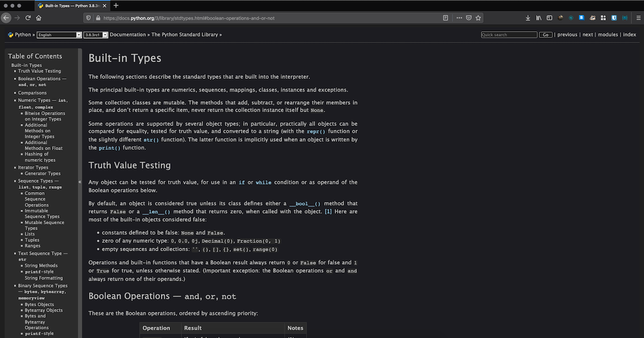Open page actions three-dots menu

(x=459, y=18)
